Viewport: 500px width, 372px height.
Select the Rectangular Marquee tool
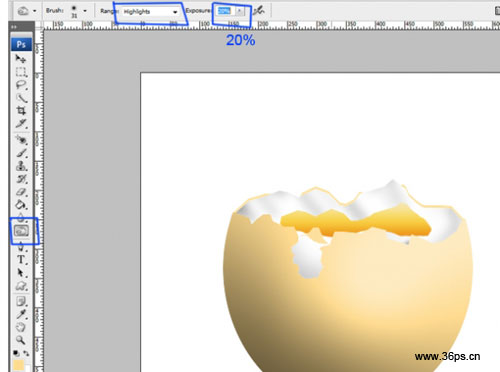click(x=21, y=72)
